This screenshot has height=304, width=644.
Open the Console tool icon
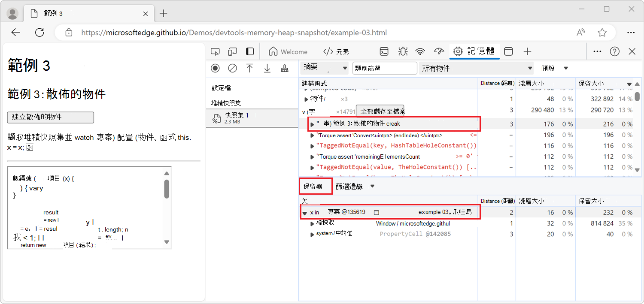coord(384,52)
